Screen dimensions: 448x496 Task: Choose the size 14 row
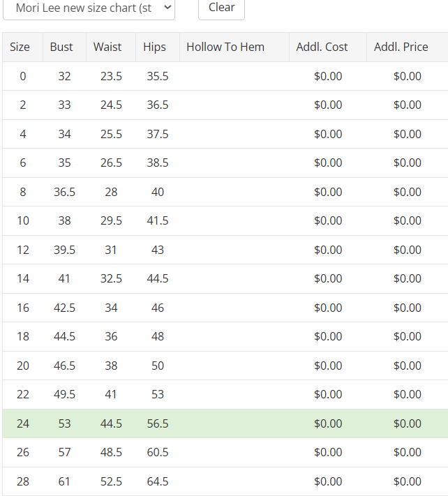point(225,278)
